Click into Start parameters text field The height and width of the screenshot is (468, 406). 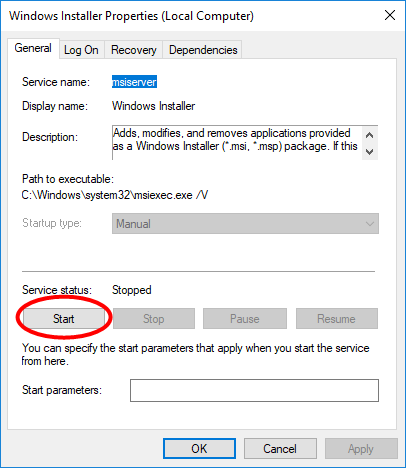tap(254, 390)
